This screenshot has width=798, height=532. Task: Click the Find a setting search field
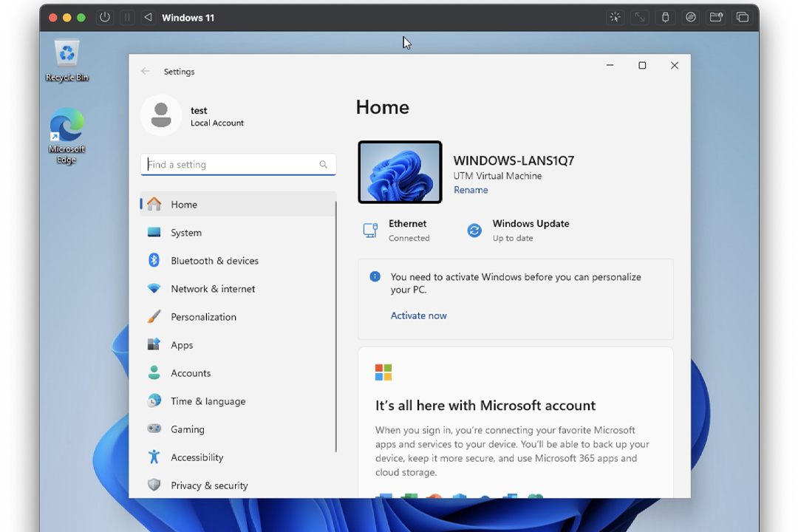click(x=231, y=165)
